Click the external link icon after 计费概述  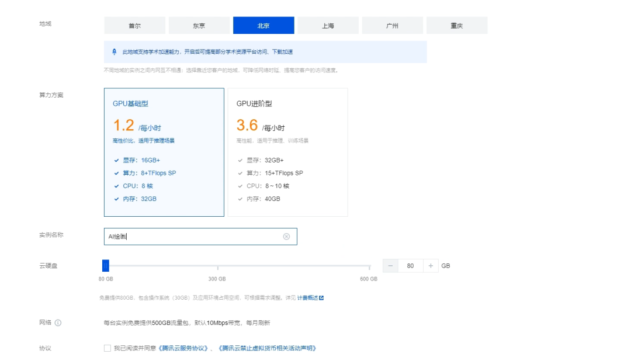tap(321, 298)
